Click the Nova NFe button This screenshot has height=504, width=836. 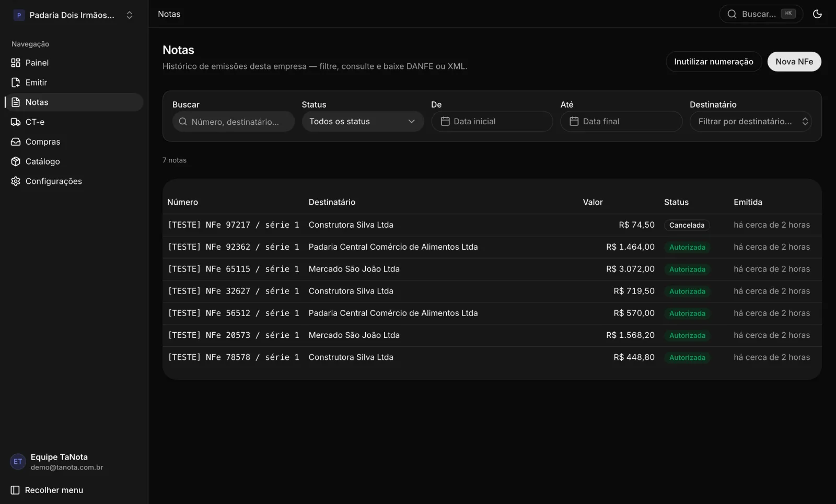(x=794, y=62)
